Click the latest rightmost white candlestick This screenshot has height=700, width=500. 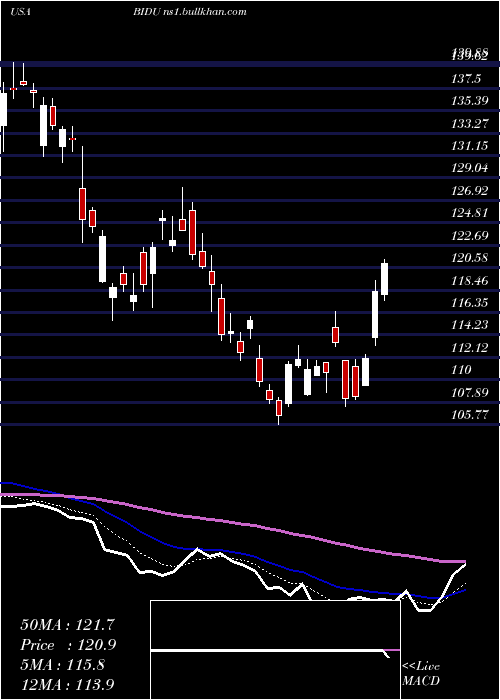(x=384, y=279)
